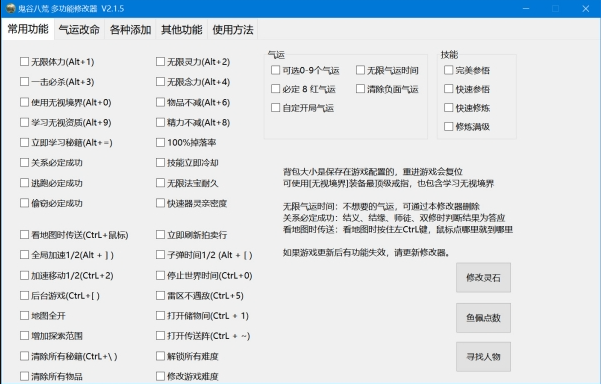Toggle 后台游戏(CtrL+[)
Screen dimensions: 601x384
pos(25,295)
